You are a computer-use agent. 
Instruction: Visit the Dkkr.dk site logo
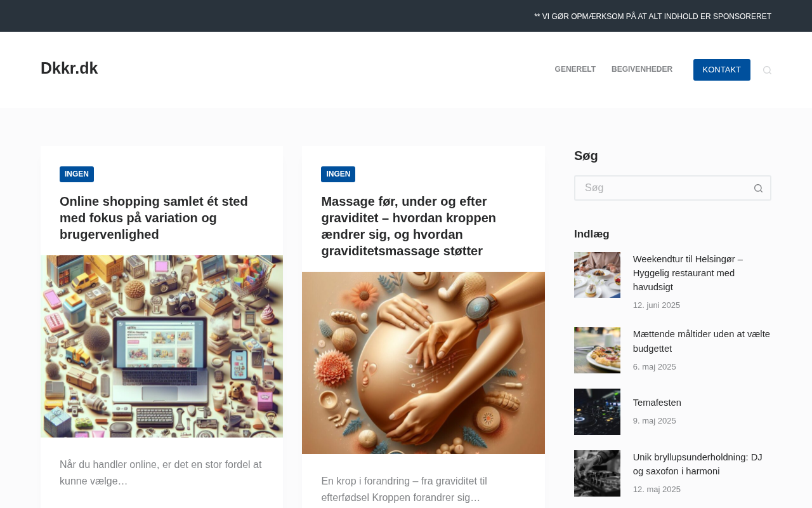(69, 68)
